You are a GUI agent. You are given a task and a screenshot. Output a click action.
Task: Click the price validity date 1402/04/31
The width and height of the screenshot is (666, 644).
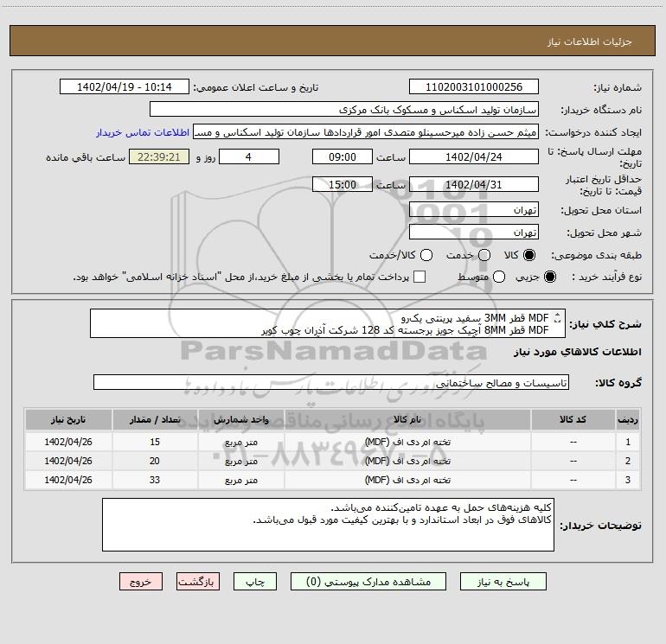pos(474,184)
